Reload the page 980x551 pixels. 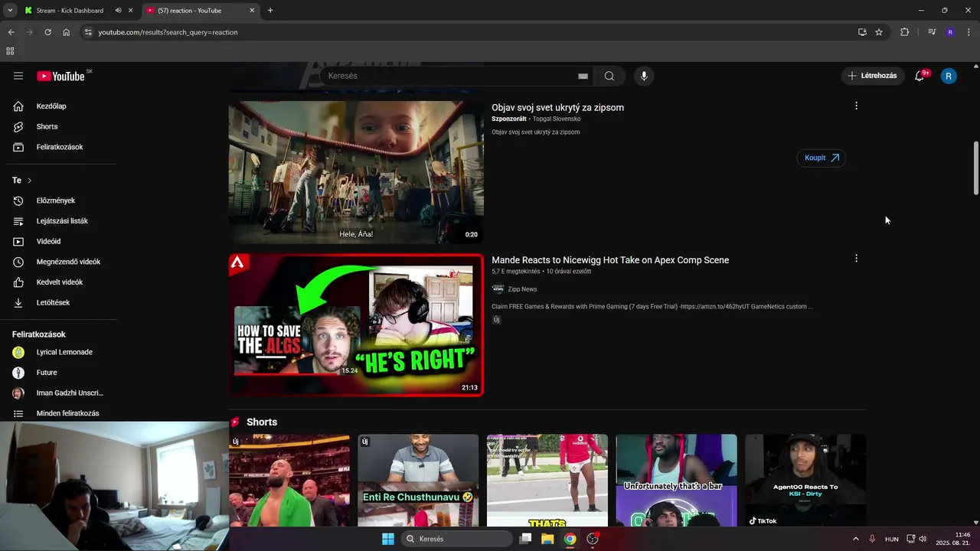[47, 32]
